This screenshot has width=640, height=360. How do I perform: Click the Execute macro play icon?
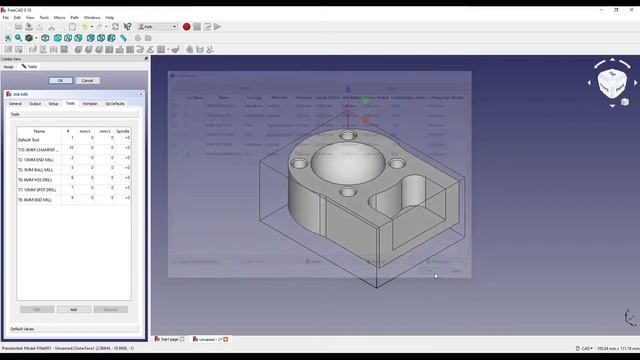point(218,27)
